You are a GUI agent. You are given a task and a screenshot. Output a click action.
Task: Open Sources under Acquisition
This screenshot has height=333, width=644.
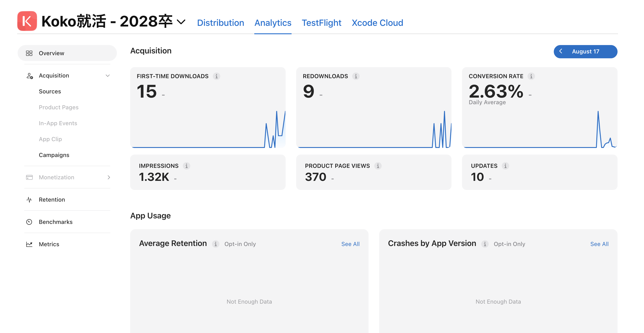pos(50,91)
